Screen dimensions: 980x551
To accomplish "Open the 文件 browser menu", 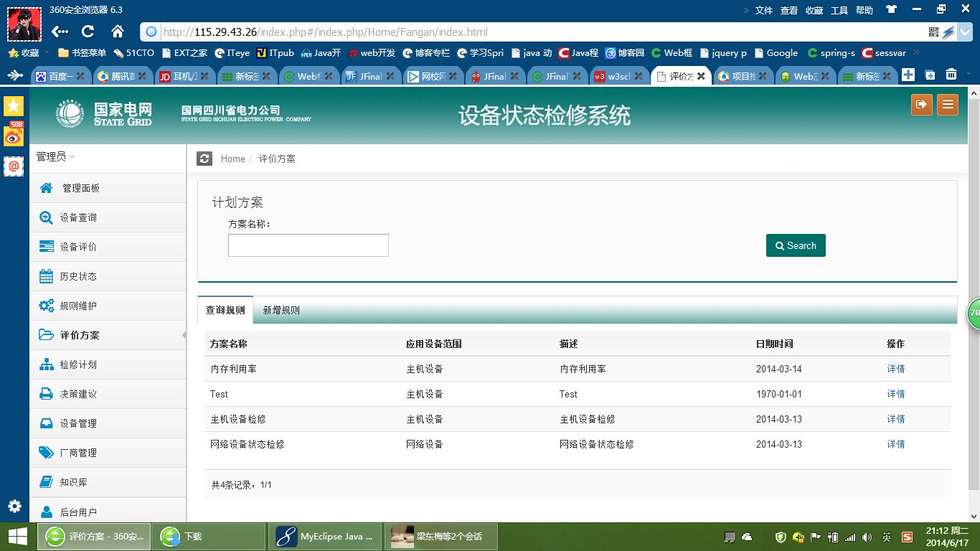I will [x=764, y=10].
